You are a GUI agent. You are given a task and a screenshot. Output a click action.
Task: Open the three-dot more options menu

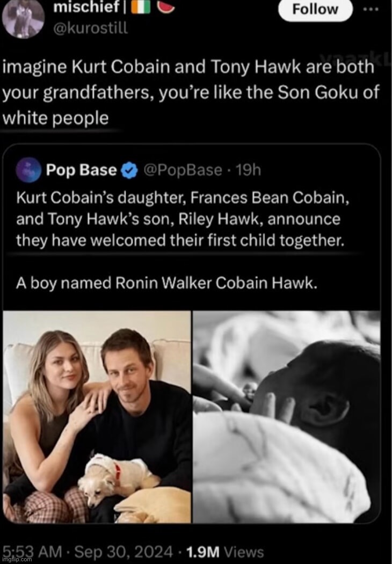pos(372,10)
